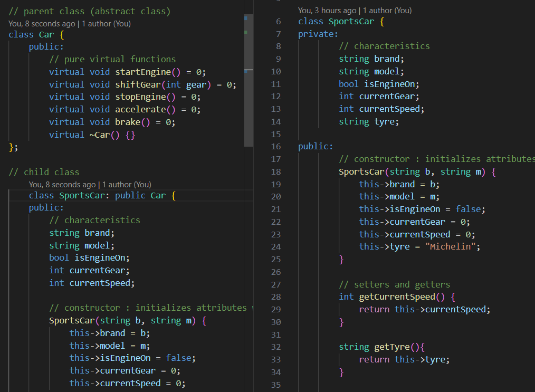Click 'this->currentSpeed = 0;' on line 23
This screenshot has width=535, height=392.
click(x=417, y=235)
